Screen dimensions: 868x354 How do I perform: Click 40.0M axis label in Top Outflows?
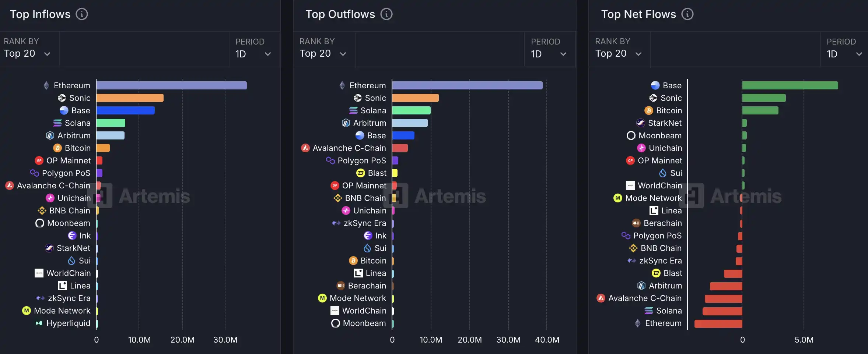[547, 340]
